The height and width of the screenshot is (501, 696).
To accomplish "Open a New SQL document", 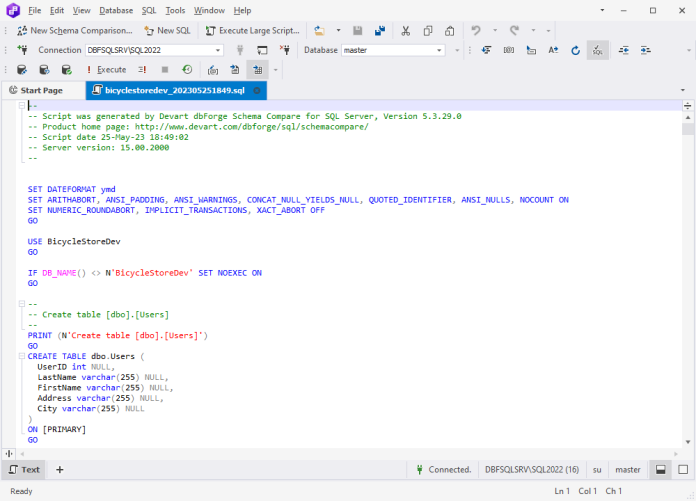I will [x=167, y=31].
